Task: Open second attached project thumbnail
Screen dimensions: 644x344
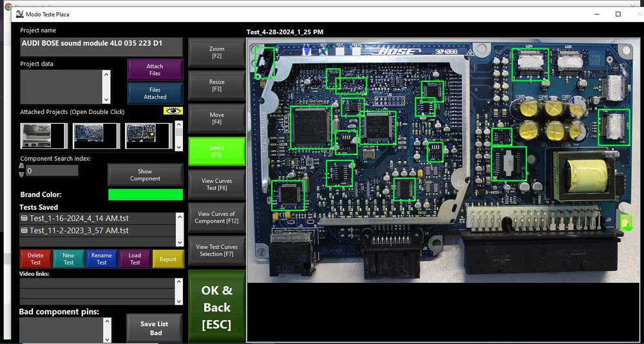Action: coord(97,136)
